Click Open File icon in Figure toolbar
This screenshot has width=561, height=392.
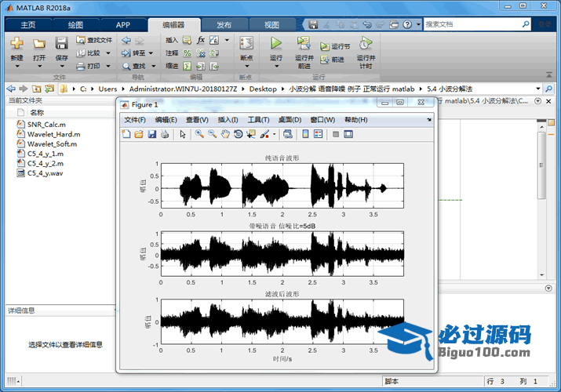[139, 134]
